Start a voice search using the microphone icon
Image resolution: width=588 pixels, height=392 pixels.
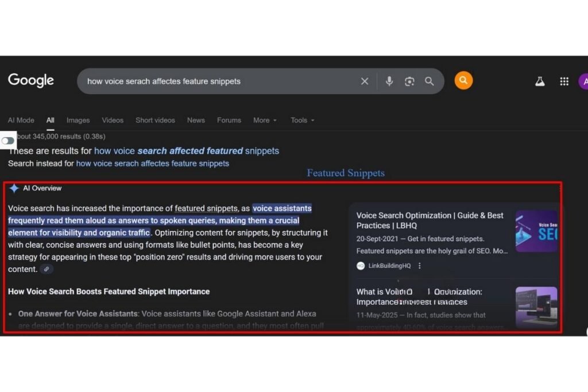click(389, 81)
